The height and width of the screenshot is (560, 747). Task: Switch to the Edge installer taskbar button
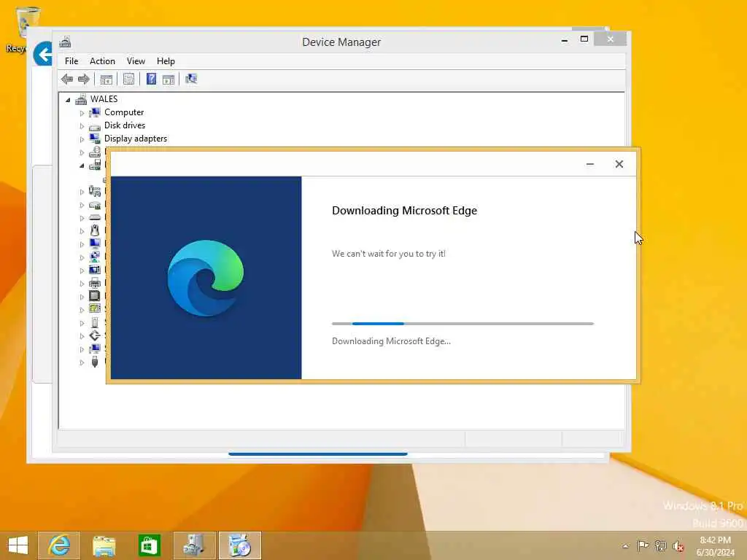pyautogui.click(x=240, y=545)
